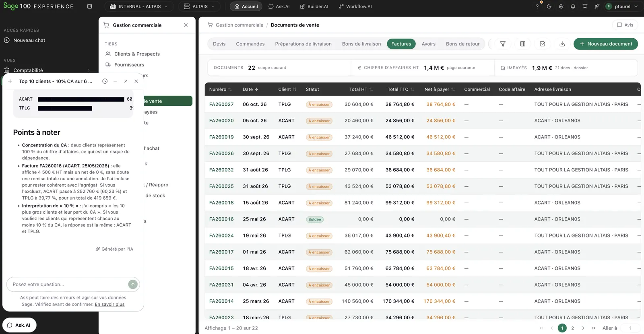Follow the En savoir plus link

(109, 304)
